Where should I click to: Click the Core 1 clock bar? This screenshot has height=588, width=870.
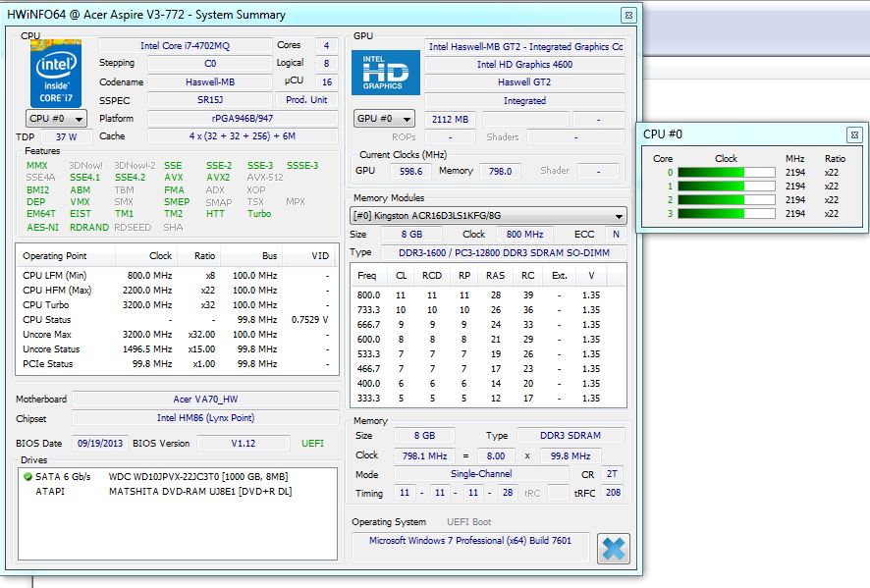click(x=727, y=187)
